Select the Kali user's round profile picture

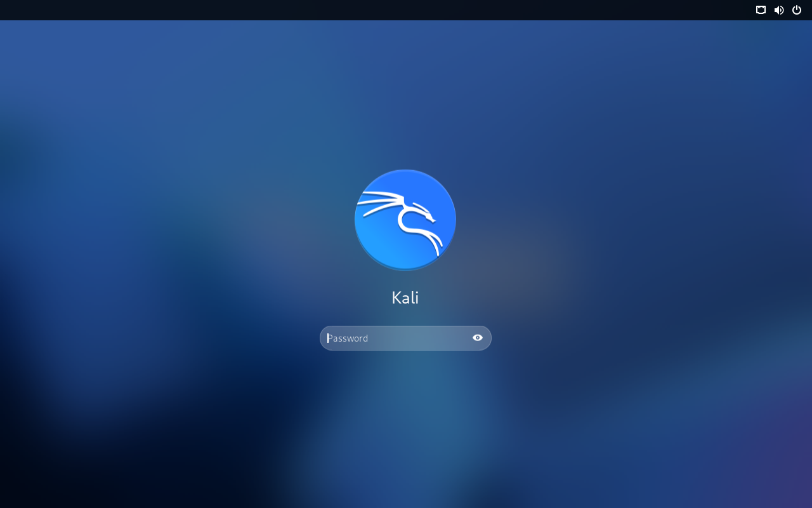pyautogui.click(x=405, y=220)
